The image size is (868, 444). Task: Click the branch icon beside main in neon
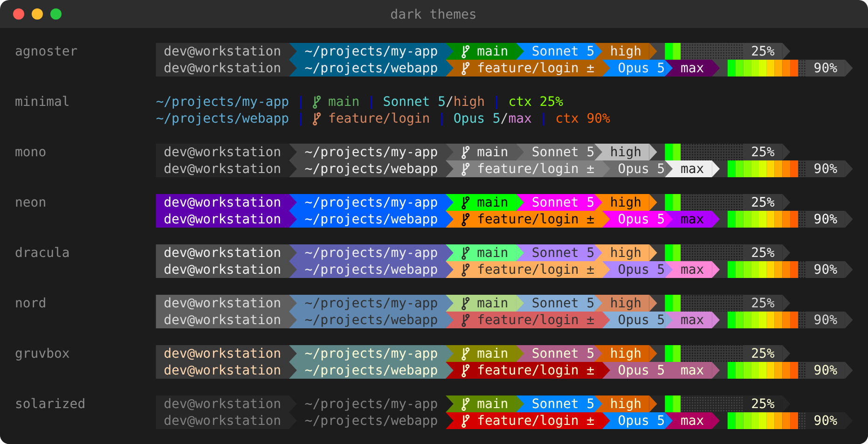click(465, 202)
